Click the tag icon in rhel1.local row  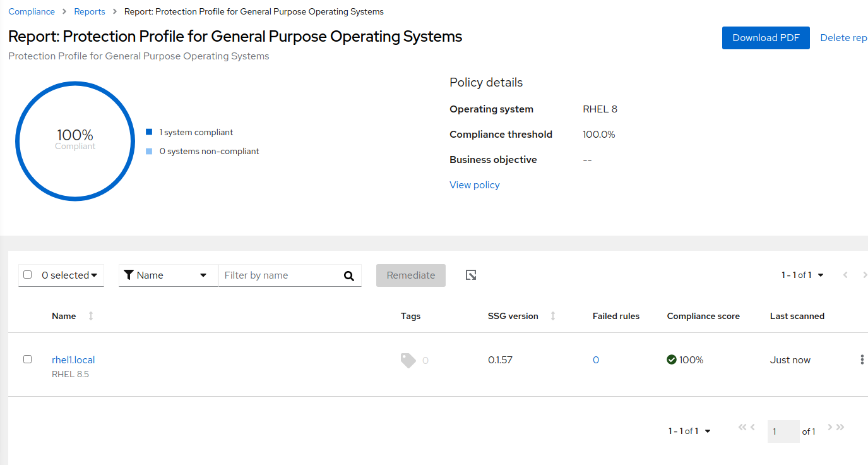(408, 360)
